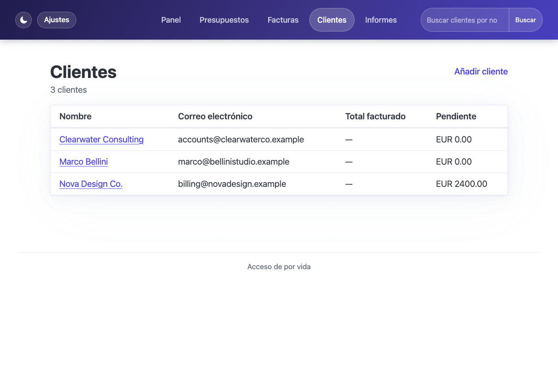Screen dimensions: 558x392
Task: Click Marco Bellini's EUR 0.00 pending value
Action: click(454, 162)
